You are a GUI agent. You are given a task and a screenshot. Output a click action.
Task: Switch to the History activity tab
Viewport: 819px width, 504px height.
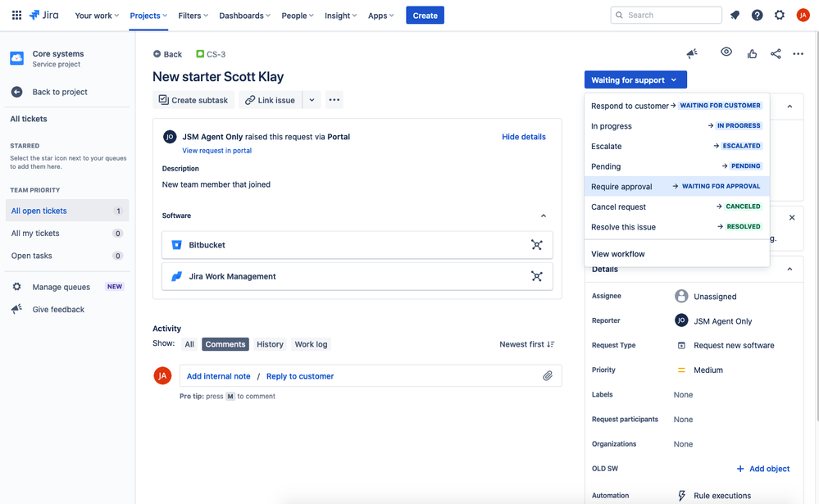pyautogui.click(x=270, y=344)
